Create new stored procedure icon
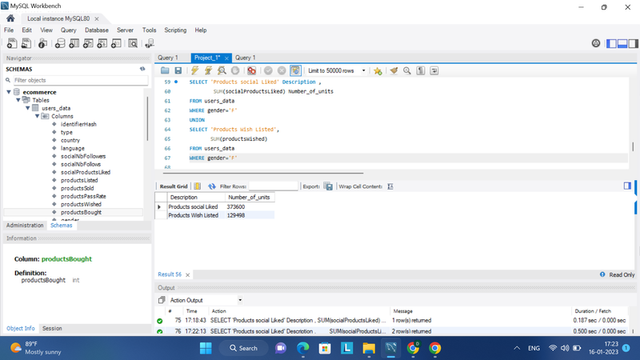640x360 pixels. click(x=102, y=43)
